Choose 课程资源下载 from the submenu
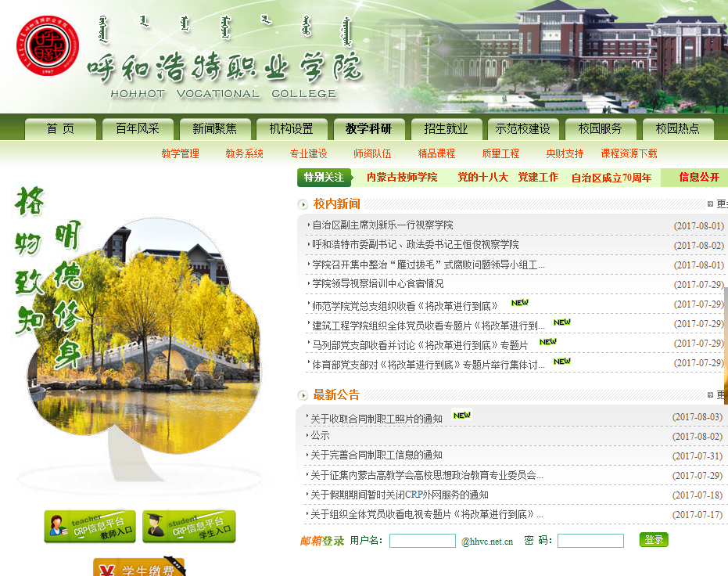This screenshot has width=728, height=576. click(629, 154)
